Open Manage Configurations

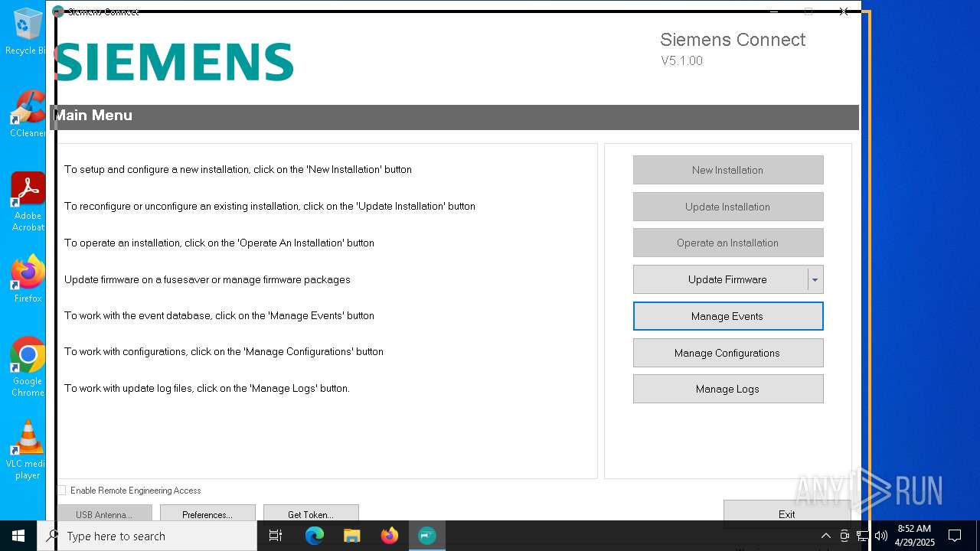[728, 353]
